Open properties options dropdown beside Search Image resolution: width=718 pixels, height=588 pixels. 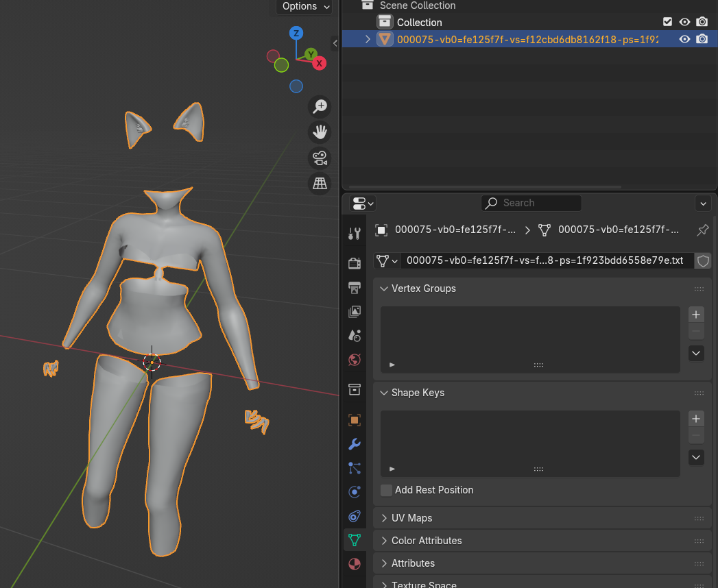click(x=704, y=203)
